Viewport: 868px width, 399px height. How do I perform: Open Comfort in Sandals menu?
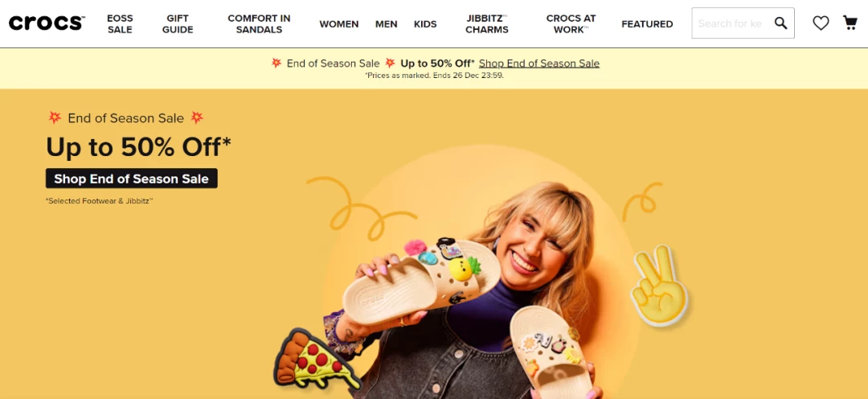[259, 24]
